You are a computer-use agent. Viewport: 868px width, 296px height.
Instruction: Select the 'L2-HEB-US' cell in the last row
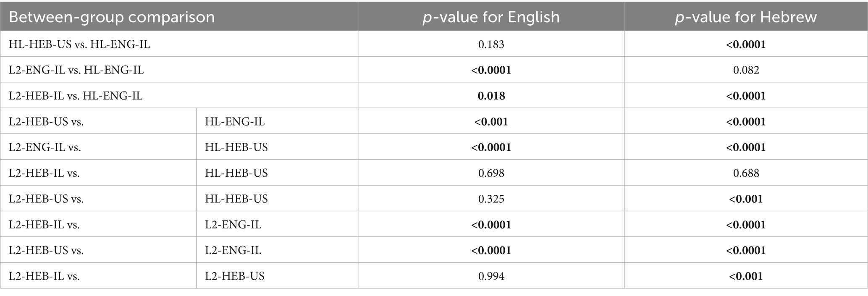point(235,276)
